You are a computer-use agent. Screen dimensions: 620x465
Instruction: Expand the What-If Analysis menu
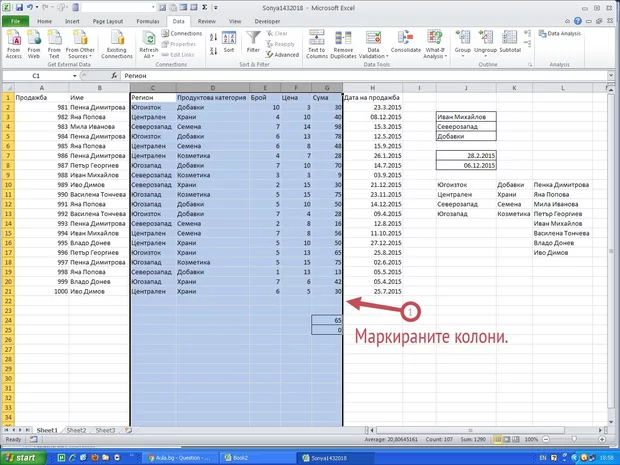pos(436,42)
